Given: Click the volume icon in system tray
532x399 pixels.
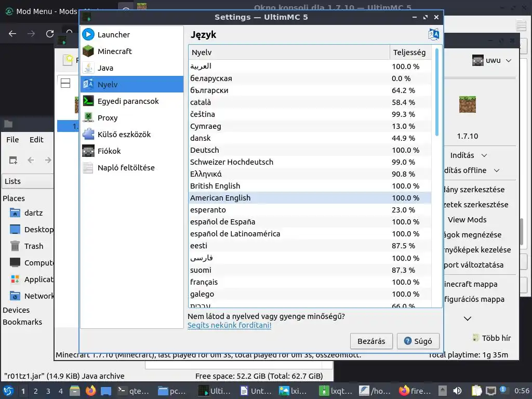Looking at the screenshot, I should pos(457,391).
